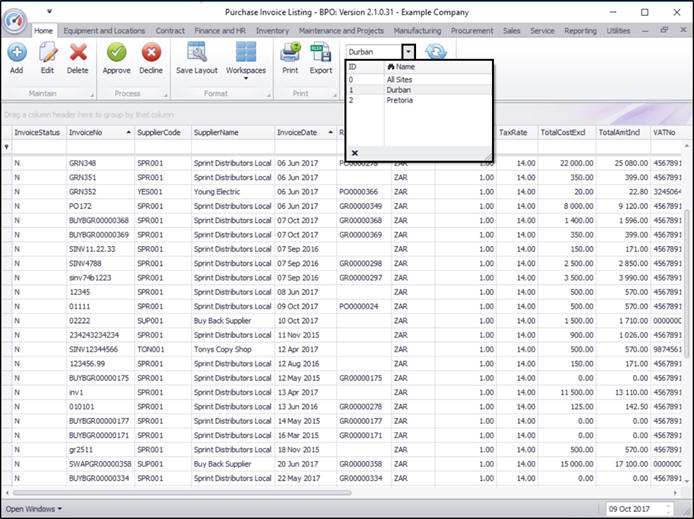694x519 pixels.
Task: Switch to the Inventory ribbon tab
Action: click(x=272, y=31)
